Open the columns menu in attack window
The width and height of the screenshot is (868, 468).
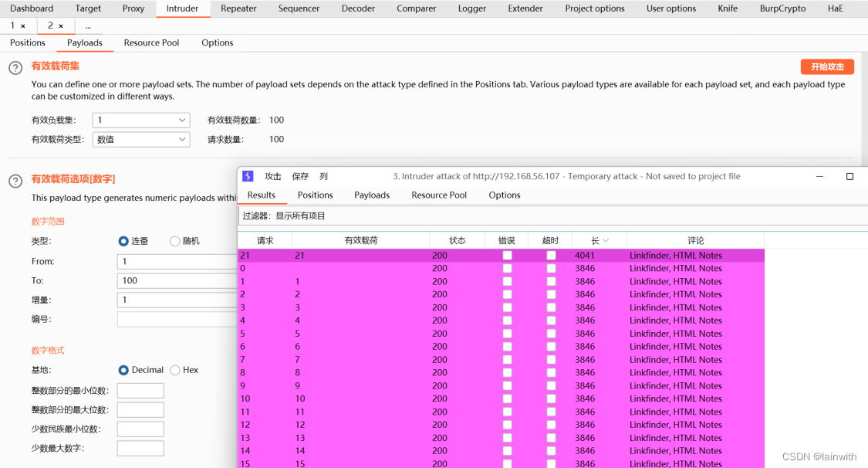pos(324,176)
